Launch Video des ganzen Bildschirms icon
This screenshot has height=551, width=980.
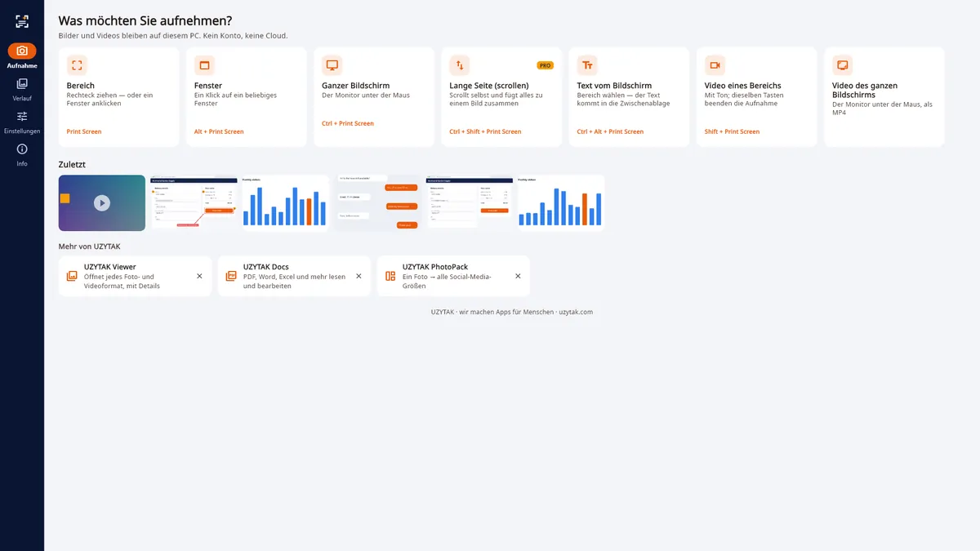842,65
